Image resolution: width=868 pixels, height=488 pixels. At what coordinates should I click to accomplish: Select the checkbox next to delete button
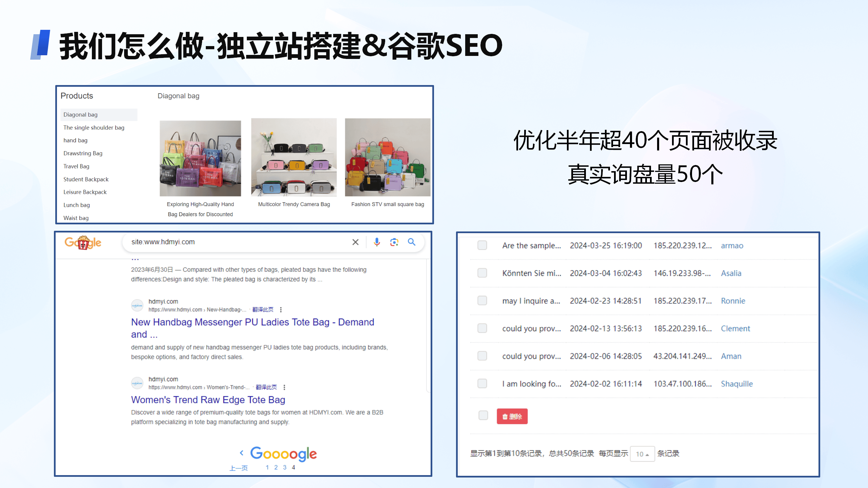483,415
